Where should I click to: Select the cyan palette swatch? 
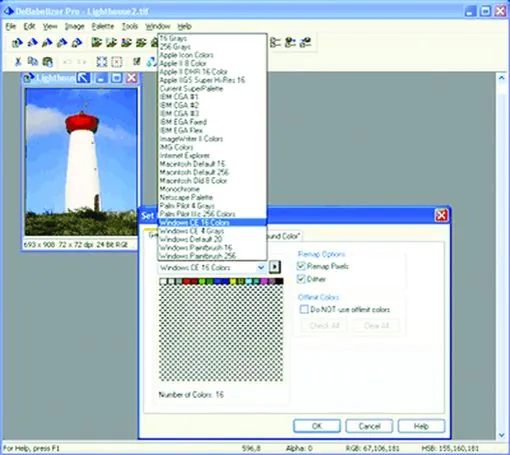[248, 282]
